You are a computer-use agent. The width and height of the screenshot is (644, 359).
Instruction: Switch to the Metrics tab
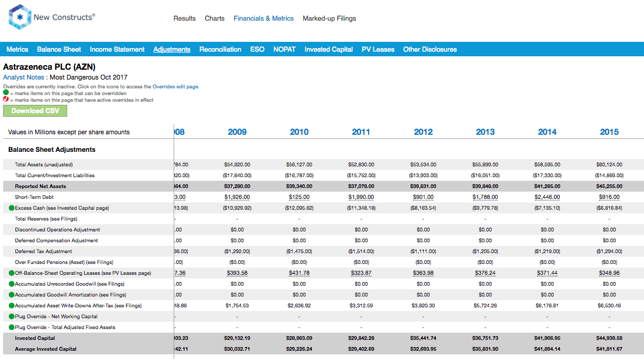(x=17, y=50)
